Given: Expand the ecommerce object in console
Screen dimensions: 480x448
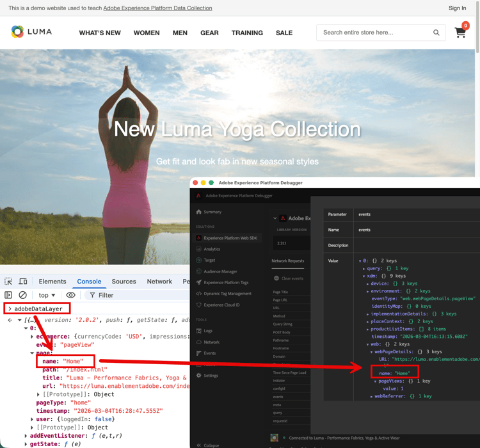Looking at the screenshot, I should click(x=32, y=337).
